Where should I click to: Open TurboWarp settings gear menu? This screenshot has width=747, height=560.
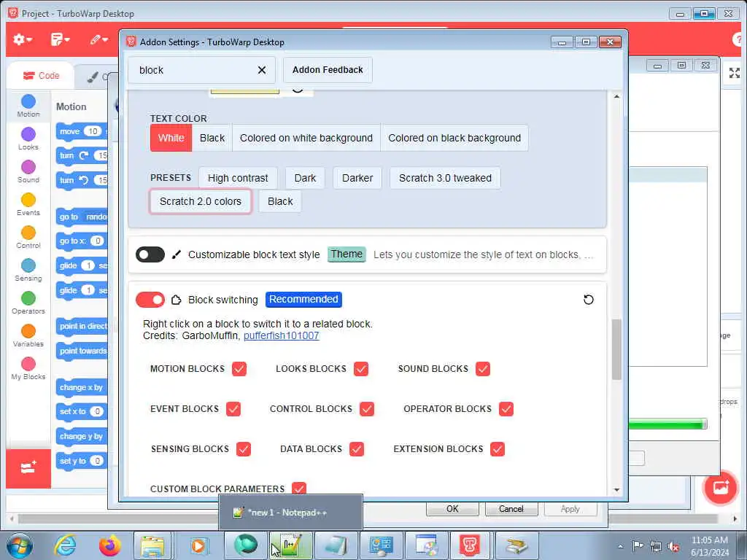click(22, 39)
